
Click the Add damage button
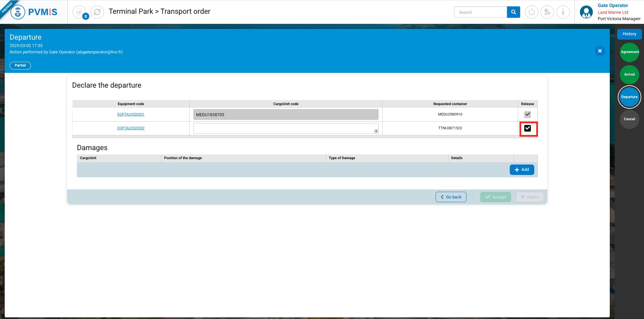point(522,170)
